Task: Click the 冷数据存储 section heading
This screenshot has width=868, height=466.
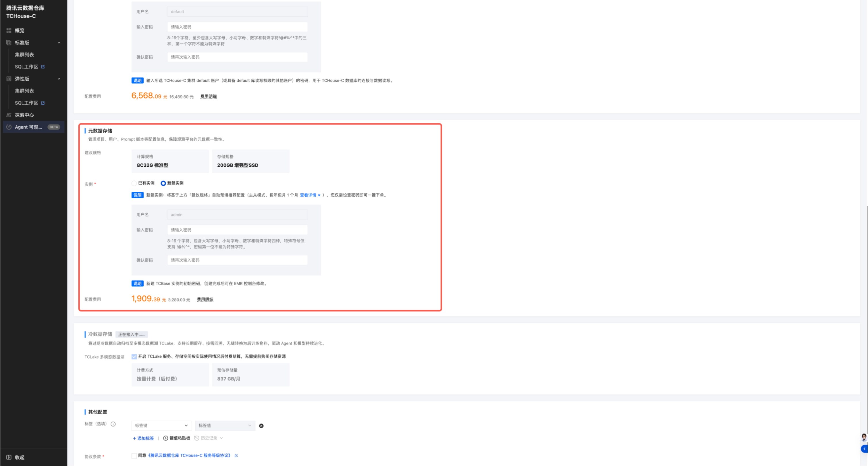Action: 100,334
